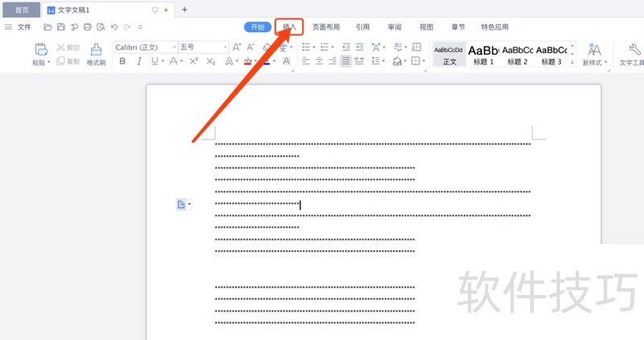The image size is (644, 340).
Task: Expand the underline style dropdown arrow
Action: (x=163, y=61)
